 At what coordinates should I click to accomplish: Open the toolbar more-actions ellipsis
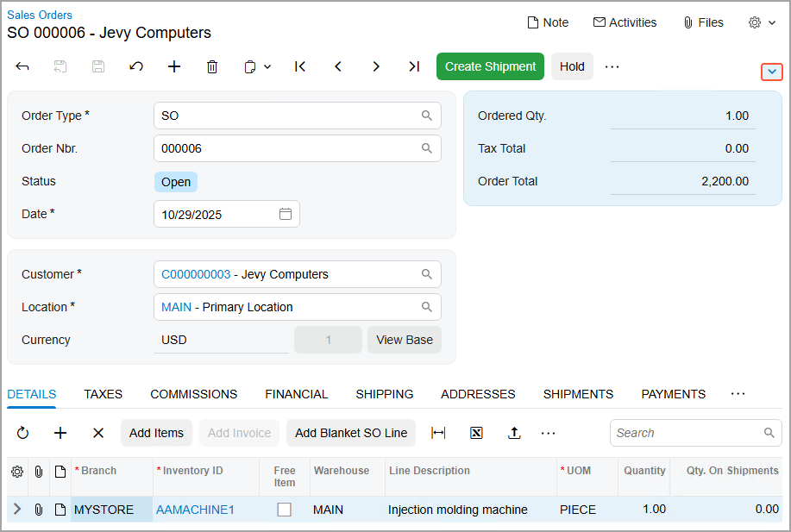pos(612,66)
